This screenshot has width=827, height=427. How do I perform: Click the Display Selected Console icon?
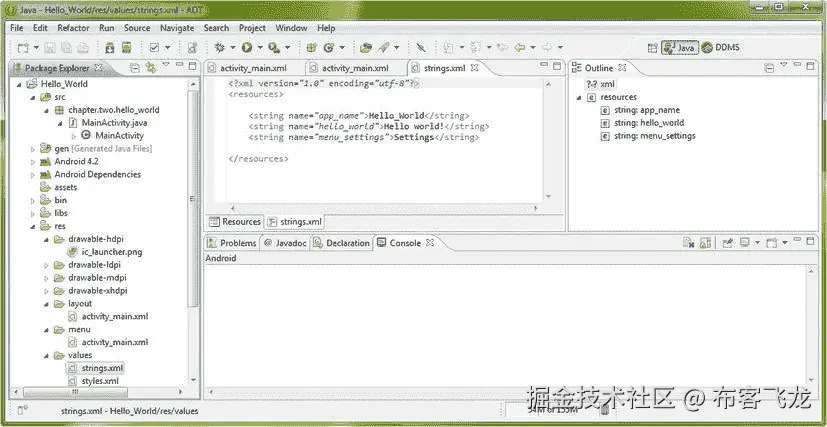(744, 242)
